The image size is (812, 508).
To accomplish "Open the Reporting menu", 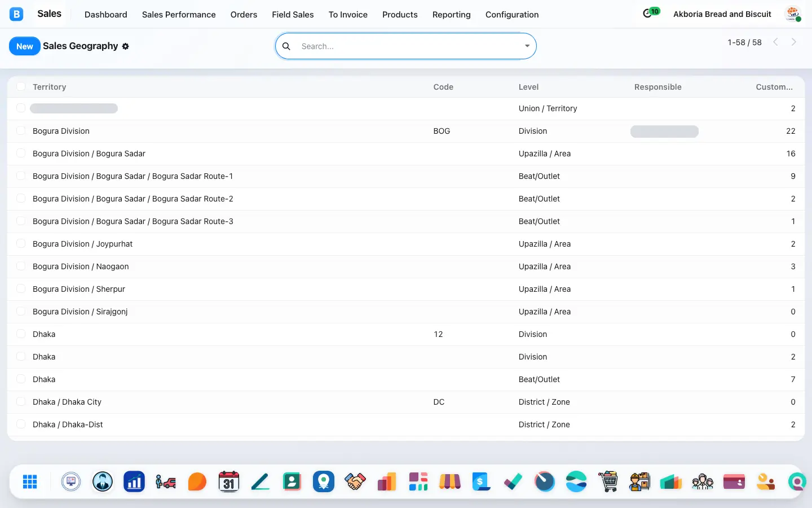I will pos(451,15).
